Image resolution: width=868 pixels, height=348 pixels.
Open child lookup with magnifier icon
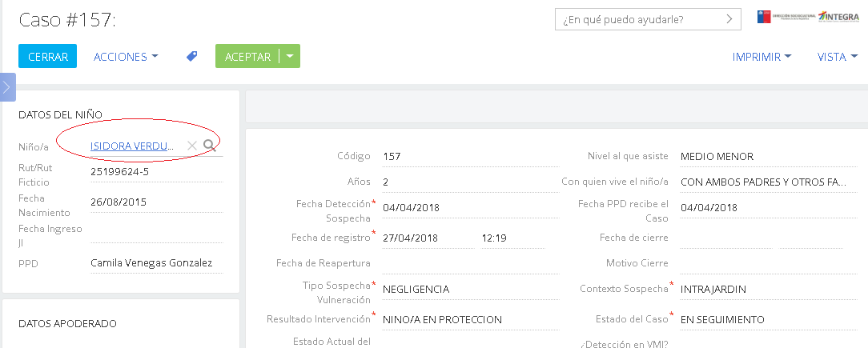(210, 145)
